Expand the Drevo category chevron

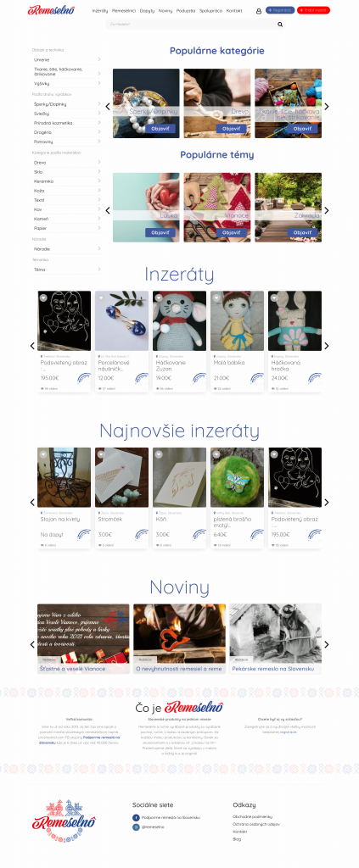coord(99,162)
